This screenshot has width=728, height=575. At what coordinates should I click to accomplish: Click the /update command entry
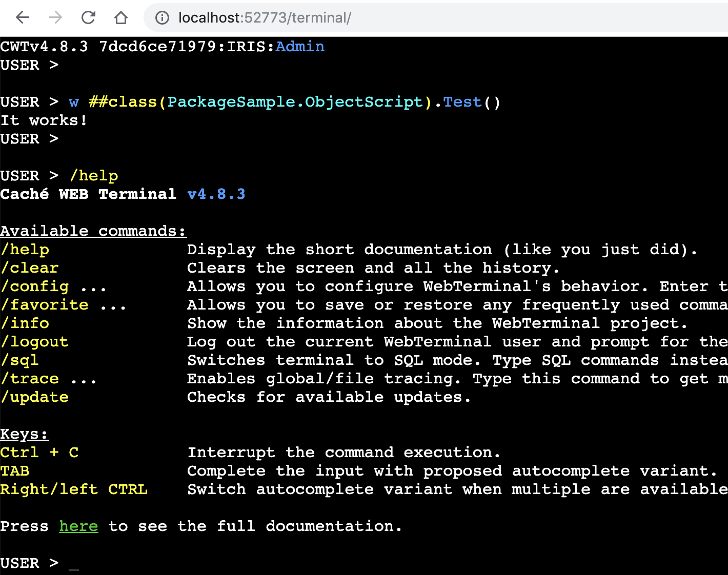pyautogui.click(x=35, y=397)
